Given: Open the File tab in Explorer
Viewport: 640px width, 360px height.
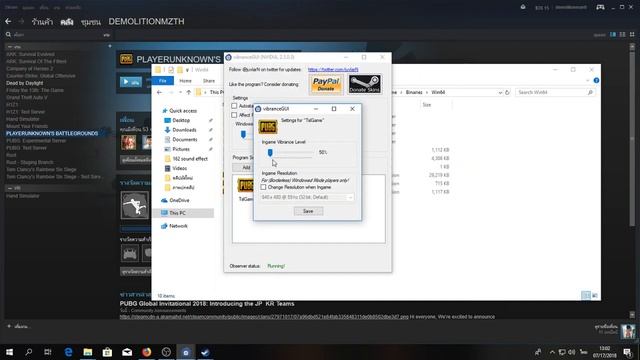Looking at the screenshot, I should click(x=163, y=81).
